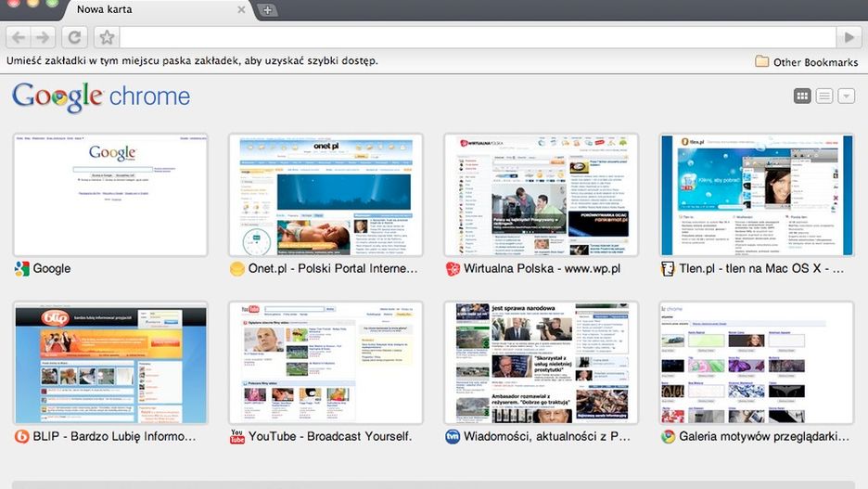Image resolution: width=868 pixels, height=489 pixels.
Task: Switch to list view
Action: 824,96
